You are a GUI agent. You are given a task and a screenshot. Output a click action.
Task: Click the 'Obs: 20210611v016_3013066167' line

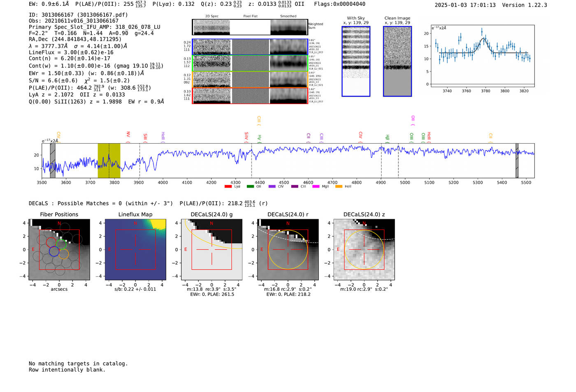click(74, 21)
